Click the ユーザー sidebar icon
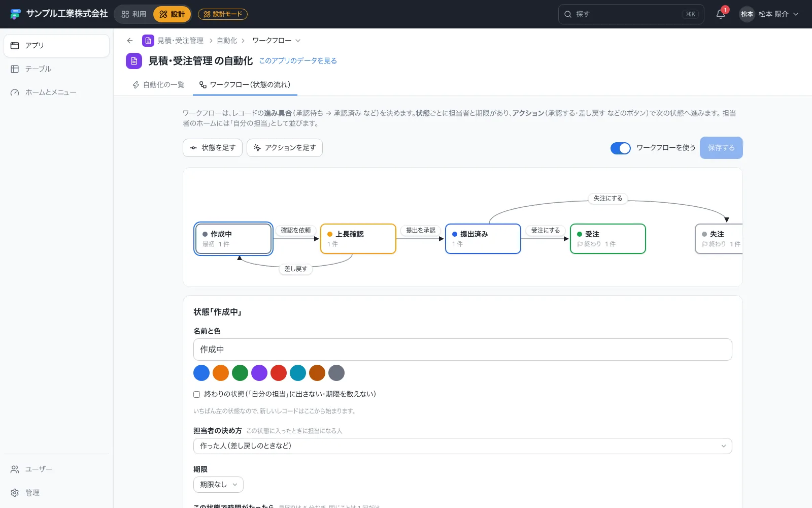The height and width of the screenshot is (508, 812). click(15, 469)
